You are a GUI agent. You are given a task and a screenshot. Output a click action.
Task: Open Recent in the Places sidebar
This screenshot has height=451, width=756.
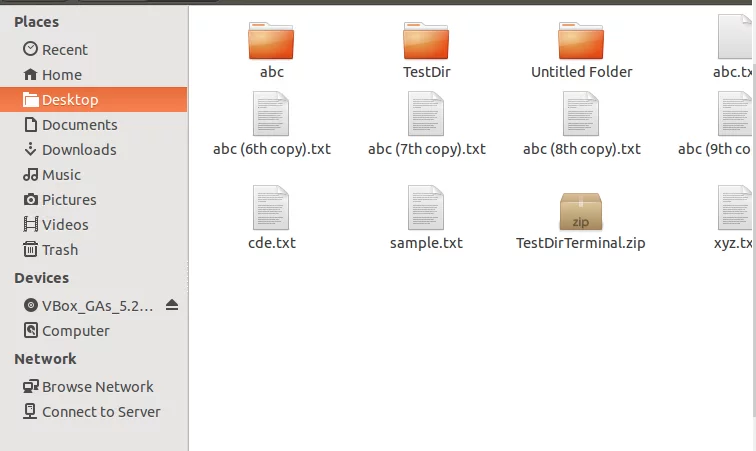tap(64, 49)
